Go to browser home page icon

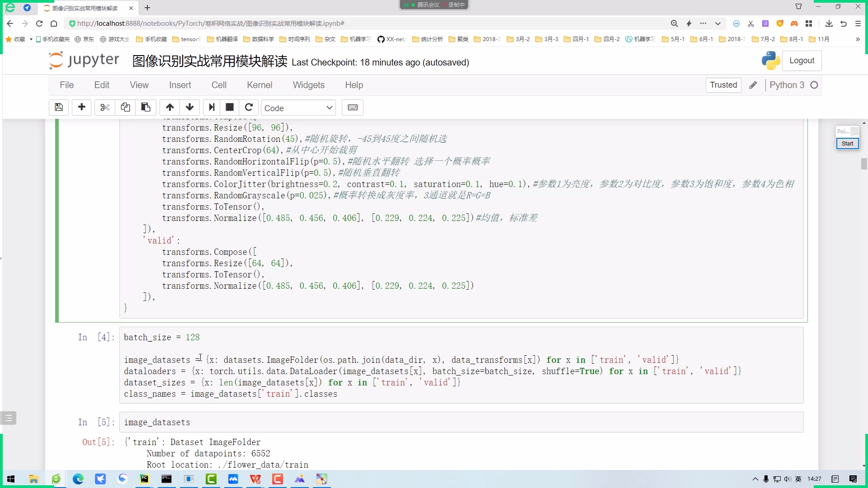[x=54, y=23]
